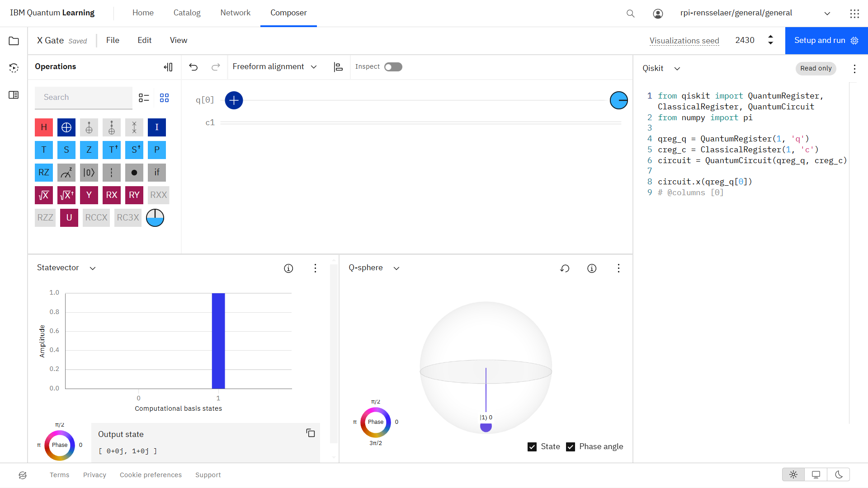Switch to dark theme

tap(839, 474)
